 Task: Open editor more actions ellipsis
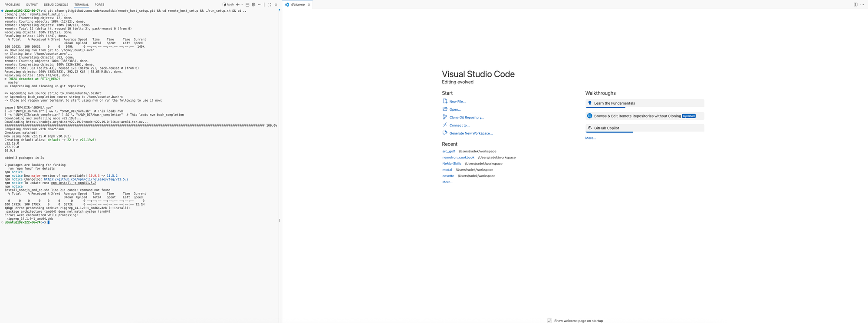pos(862,5)
